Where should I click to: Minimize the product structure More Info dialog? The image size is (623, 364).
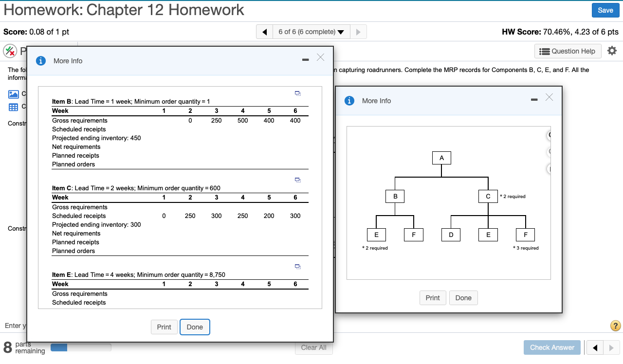(x=534, y=100)
